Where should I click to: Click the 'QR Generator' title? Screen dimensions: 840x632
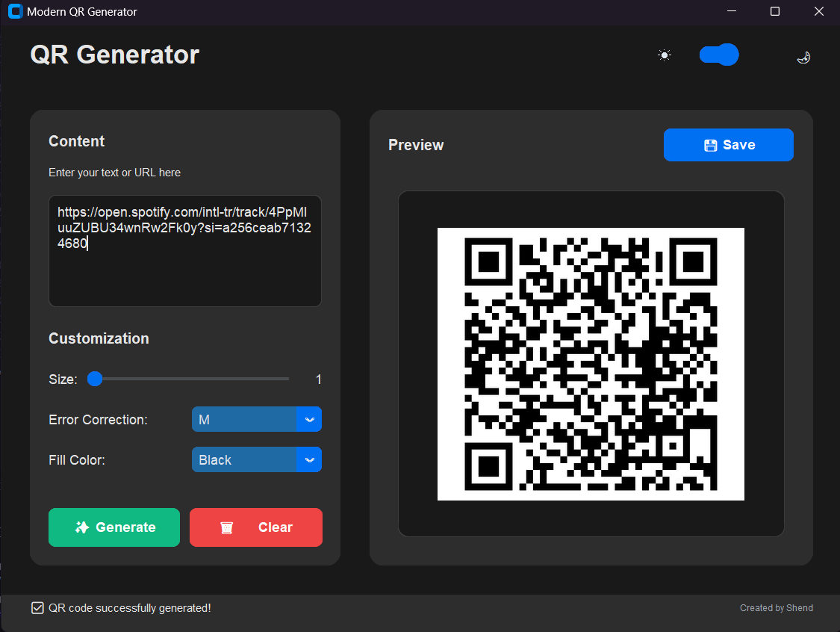tap(115, 55)
